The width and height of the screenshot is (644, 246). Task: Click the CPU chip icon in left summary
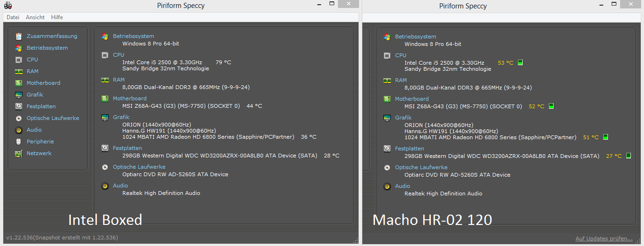(x=105, y=55)
